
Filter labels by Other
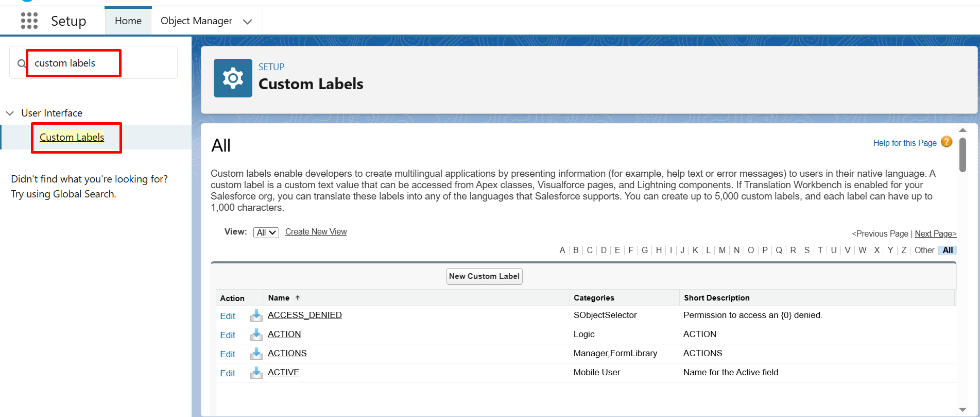tap(924, 250)
